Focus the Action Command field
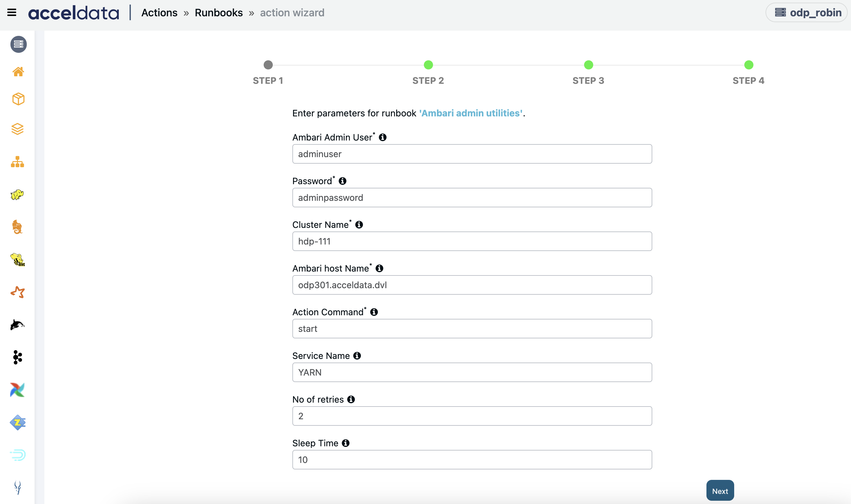 472,329
